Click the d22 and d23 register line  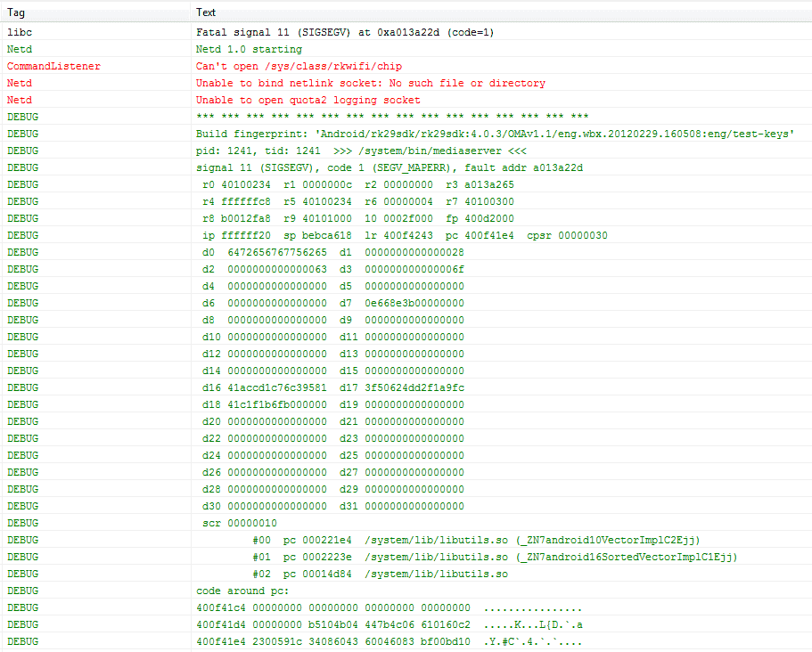[406, 438]
